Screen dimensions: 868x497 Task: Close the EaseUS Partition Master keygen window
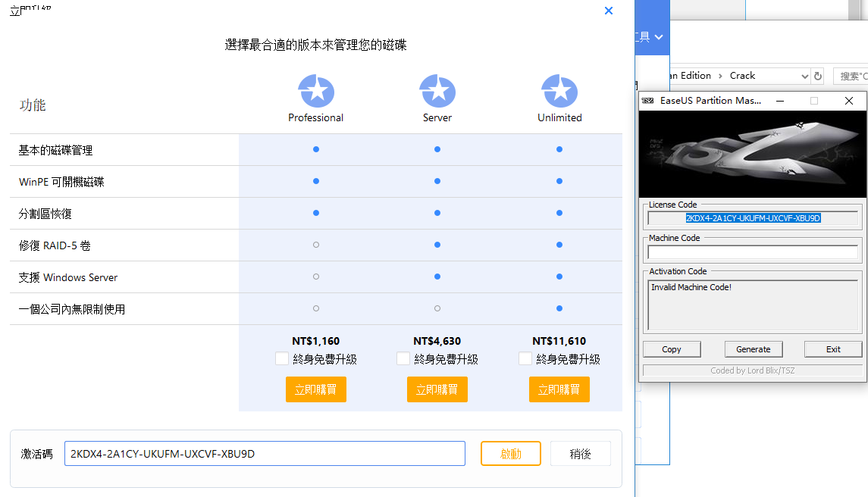coord(848,101)
